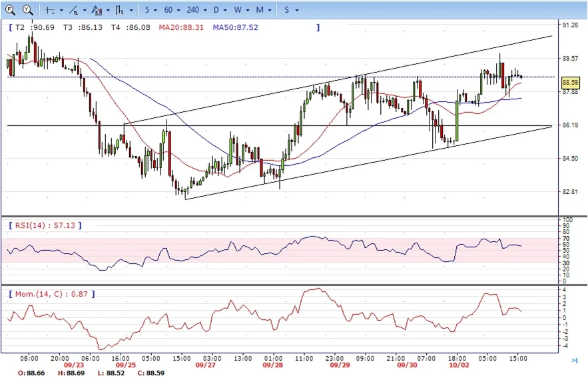Click the 09/29 date label
This screenshot has width=588, height=380.
point(340,365)
